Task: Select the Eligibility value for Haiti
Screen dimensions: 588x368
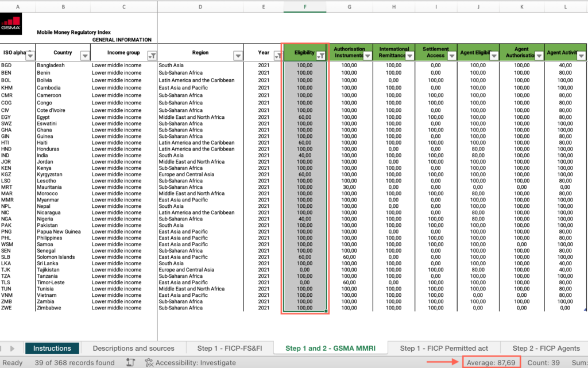Action: pyautogui.click(x=305, y=143)
